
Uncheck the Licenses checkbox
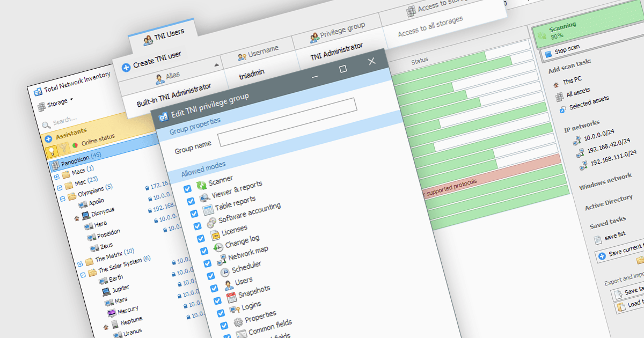click(x=201, y=238)
